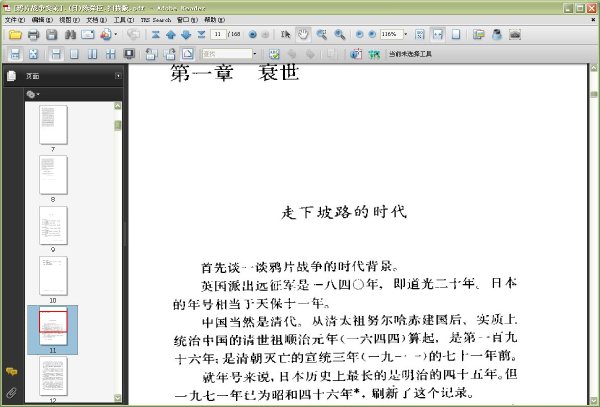Click the zoom percentage field 116%
Image resolution: width=600 pixels, height=407 pixels.
pos(391,34)
